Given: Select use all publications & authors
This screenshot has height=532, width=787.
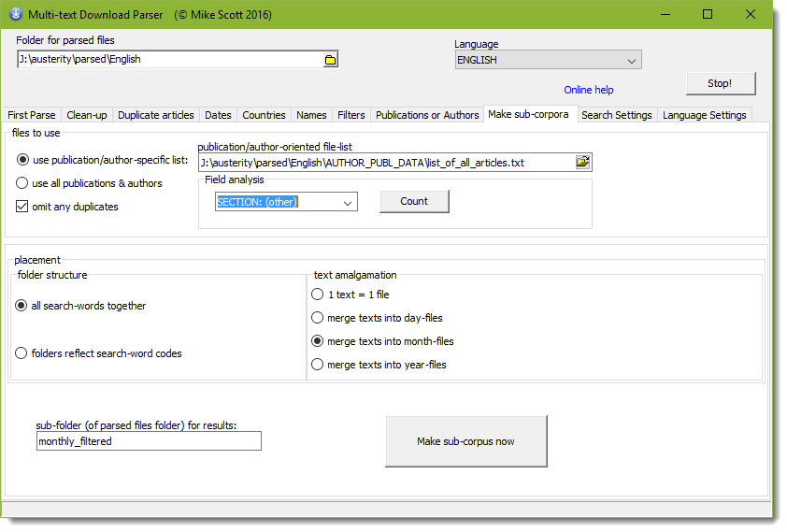Looking at the screenshot, I should click(x=23, y=183).
